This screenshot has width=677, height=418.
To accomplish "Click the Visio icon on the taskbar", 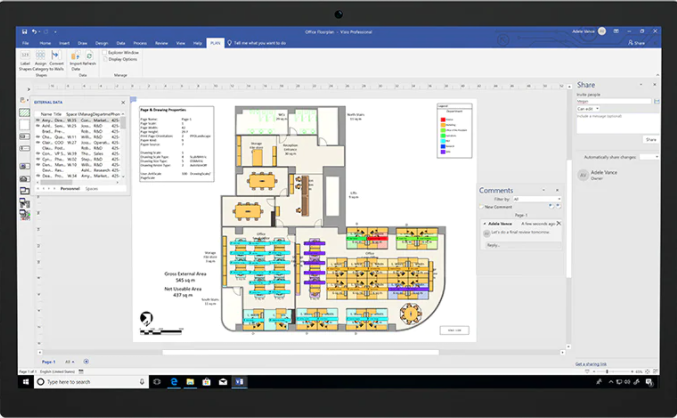I will pyautogui.click(x=239, y=382).
